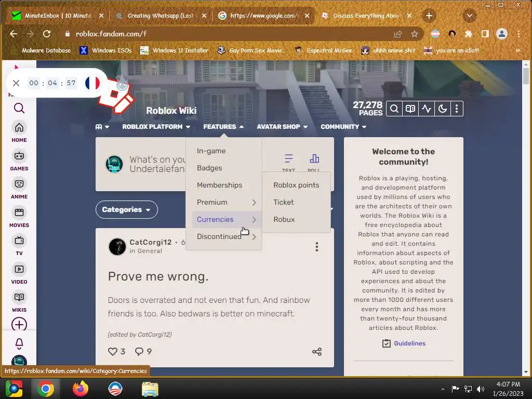This screenshot has width=532, height=399.
Task: Open a new Chrome tab
Action: [429, 16]
